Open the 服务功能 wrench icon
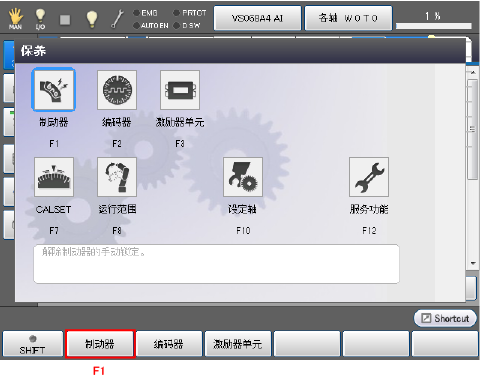 tap(369, 177)
